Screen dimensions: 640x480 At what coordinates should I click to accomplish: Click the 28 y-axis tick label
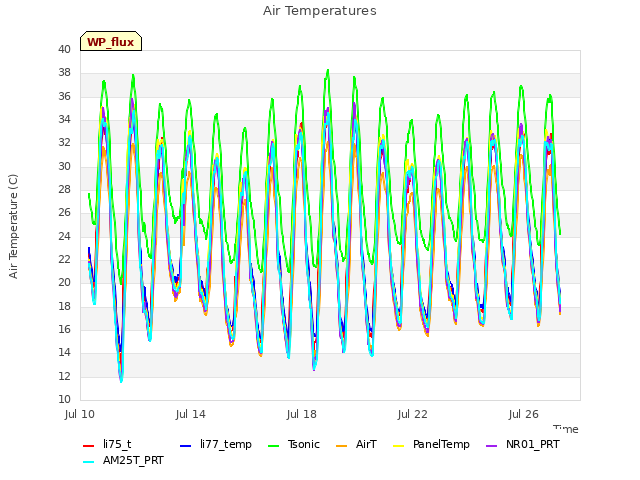coord(64,189)
